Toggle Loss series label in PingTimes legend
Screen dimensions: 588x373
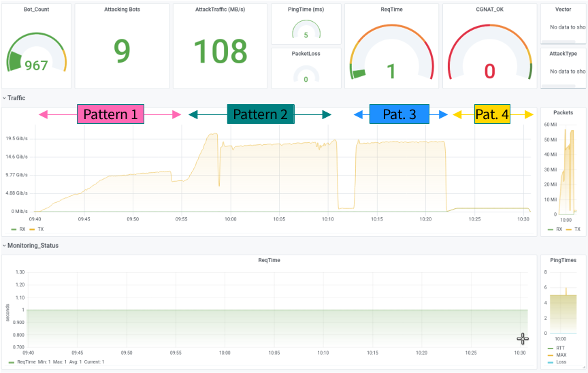coord(561,362)
